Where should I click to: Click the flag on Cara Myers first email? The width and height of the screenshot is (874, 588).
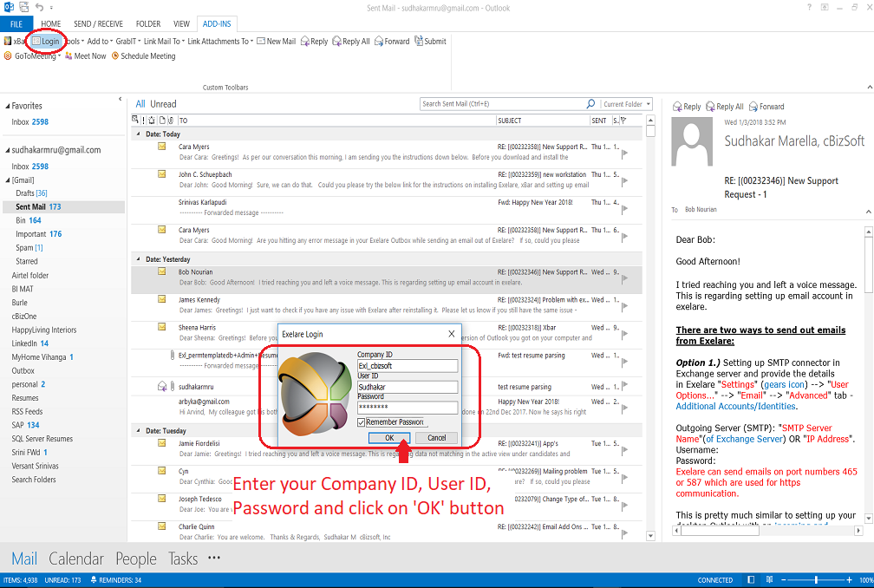pyautogui.click(x=624, y=153)
